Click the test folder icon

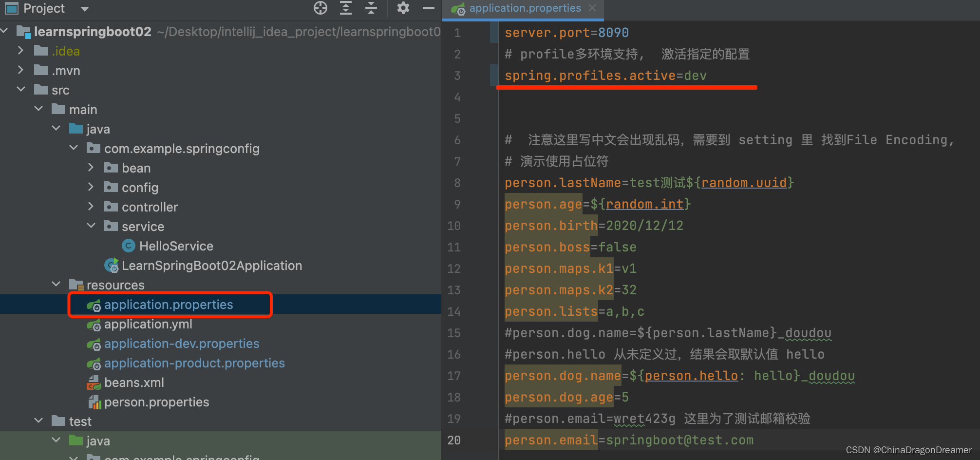pyautogui.click(x=58, y=421)
